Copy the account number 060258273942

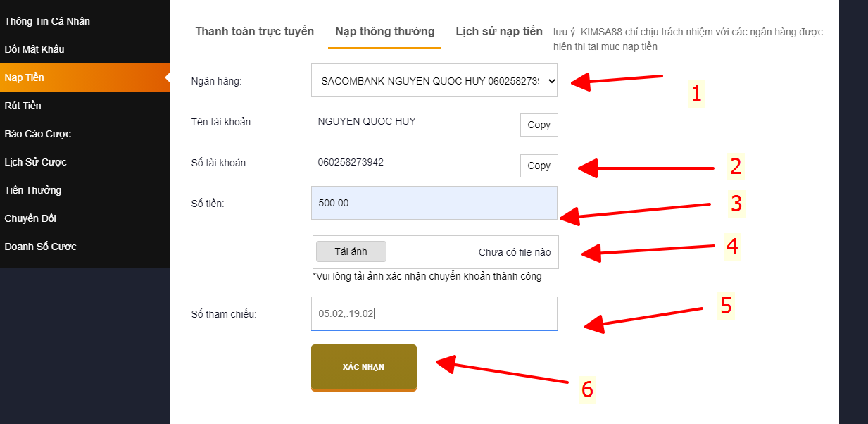point(539,166)
